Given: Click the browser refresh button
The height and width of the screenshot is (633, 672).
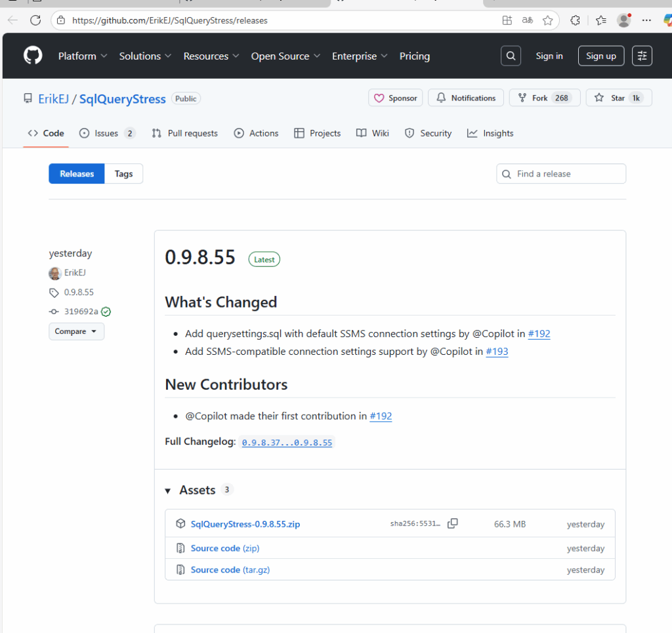Looking at the screenshot, I should pos(35,20).
